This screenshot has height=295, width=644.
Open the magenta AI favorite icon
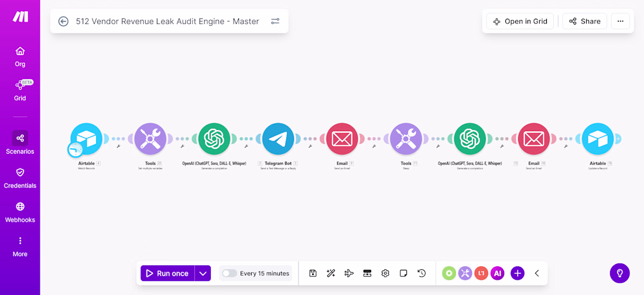[x=498, y=273]
